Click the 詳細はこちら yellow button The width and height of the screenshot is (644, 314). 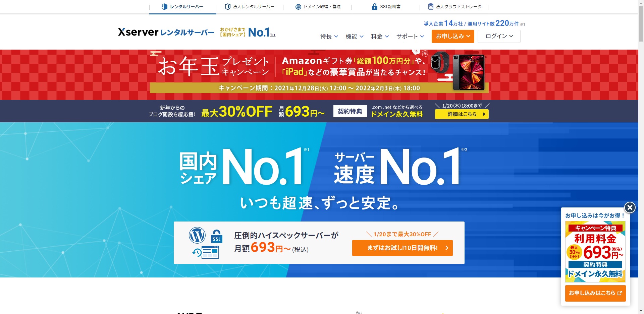(x=462, y=114)
